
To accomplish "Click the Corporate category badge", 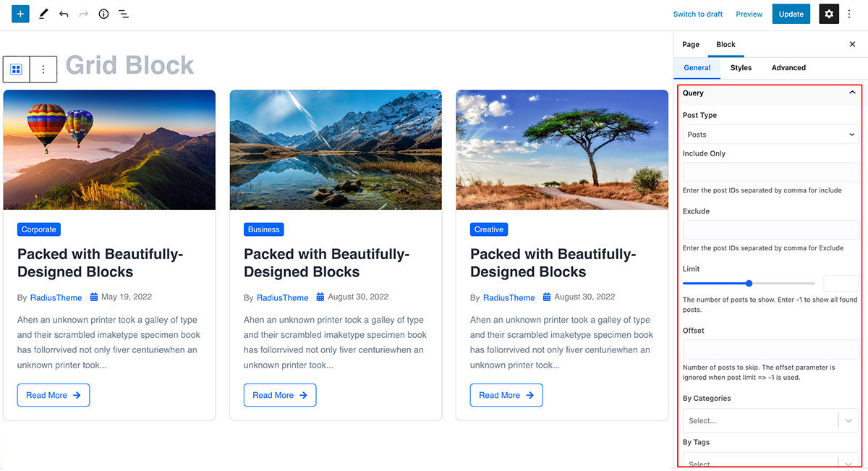I will (x=39, y=229).
